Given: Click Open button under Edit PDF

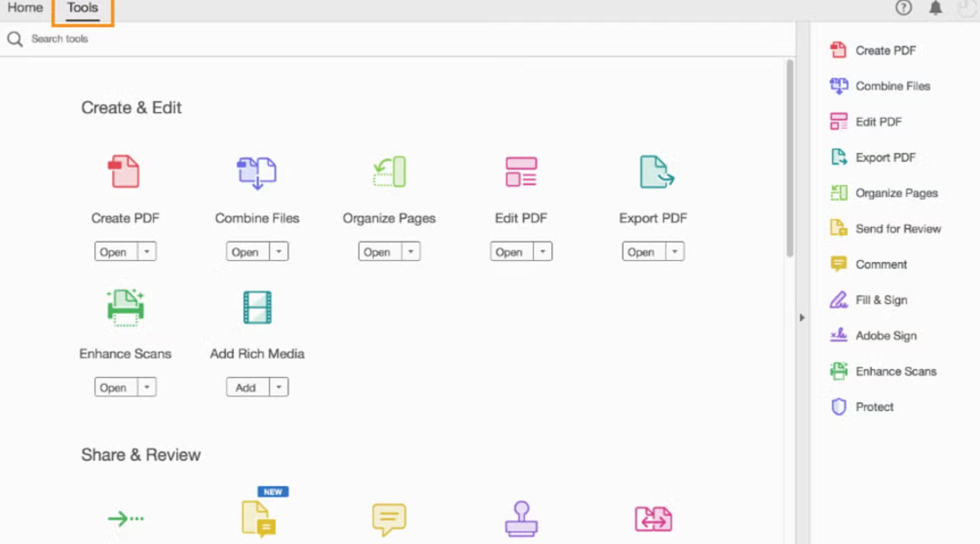Looking at the screenshot, I should (512, 252).
